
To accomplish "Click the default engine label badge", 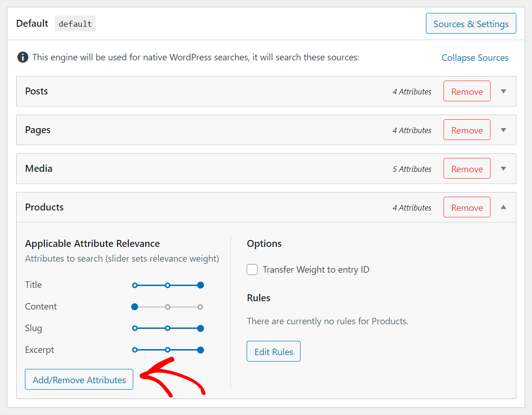I will tap(75, 23).
